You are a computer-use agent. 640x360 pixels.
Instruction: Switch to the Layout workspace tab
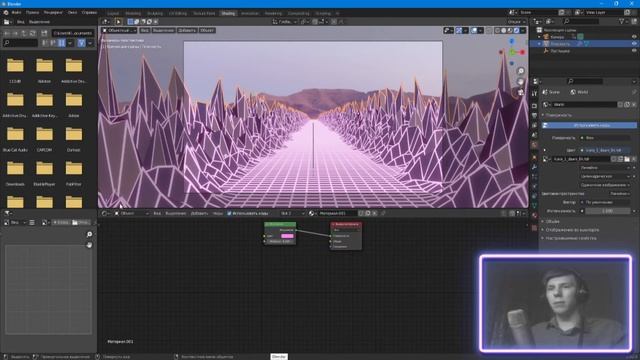[113, 13]
